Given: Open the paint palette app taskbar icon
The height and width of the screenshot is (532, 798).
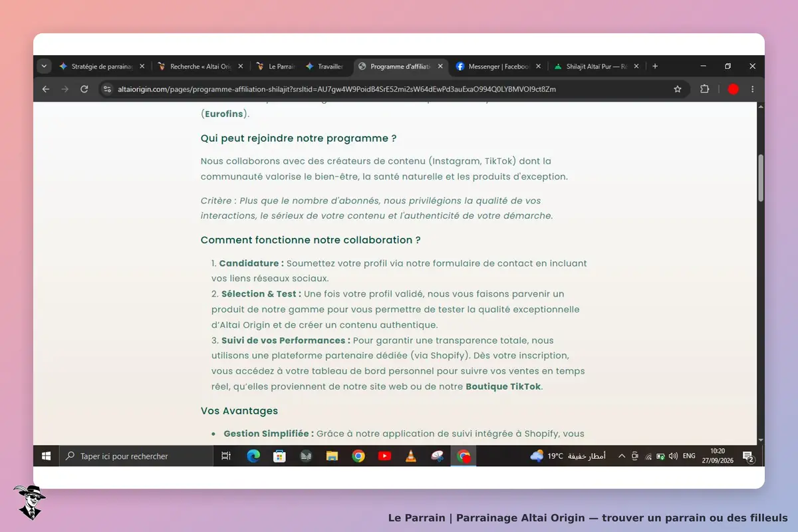Looking at the screenshot, I should [437, 456].
